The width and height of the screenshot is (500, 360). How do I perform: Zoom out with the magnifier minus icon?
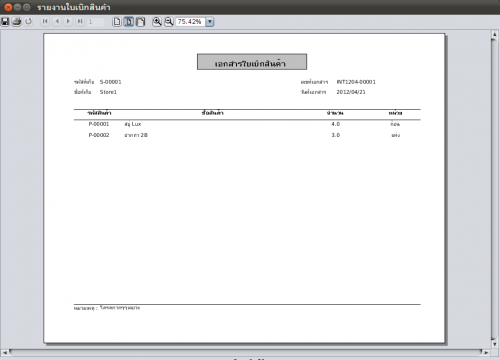point(169,22)
